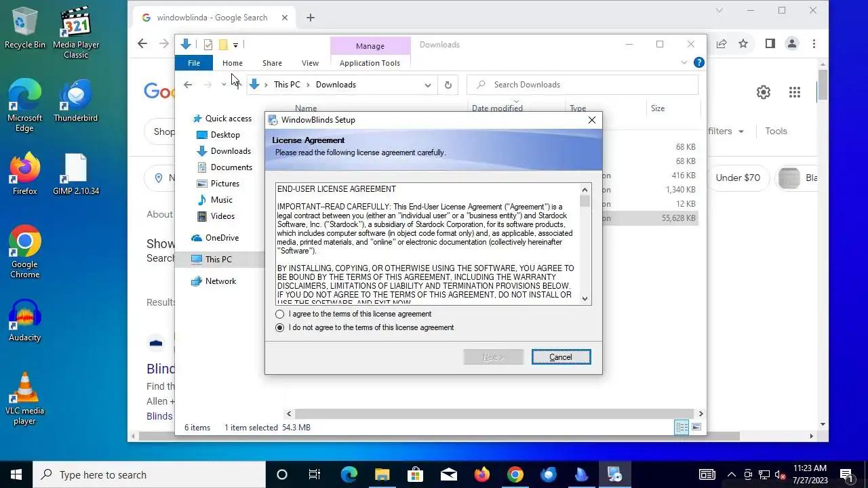Select the Audacity desktop shortcut
Viewport: 868px width, 488px height.
(25, 321)
